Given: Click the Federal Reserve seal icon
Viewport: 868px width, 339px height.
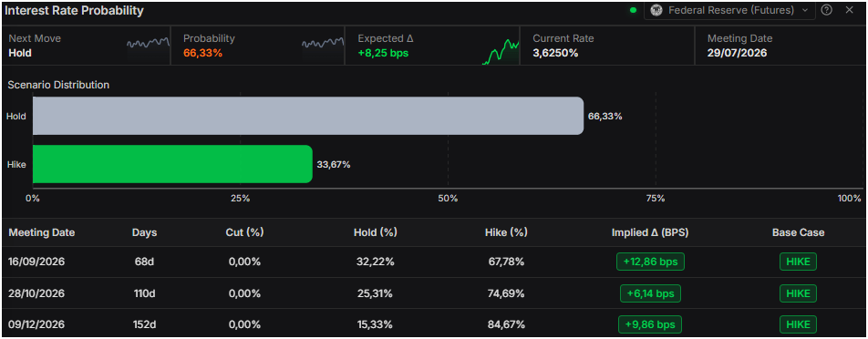Looking at the screenshot, I should click(x=656, y=10).
